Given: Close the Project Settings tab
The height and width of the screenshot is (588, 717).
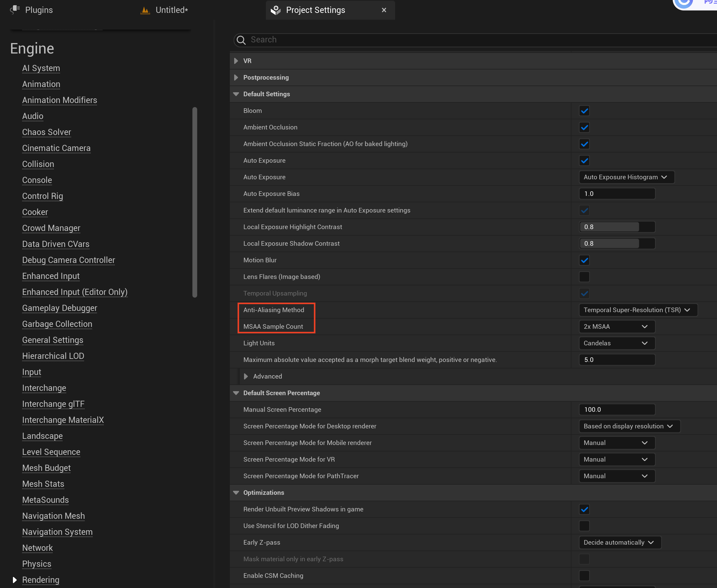Looking at the screenshot, I should (384, 10).
